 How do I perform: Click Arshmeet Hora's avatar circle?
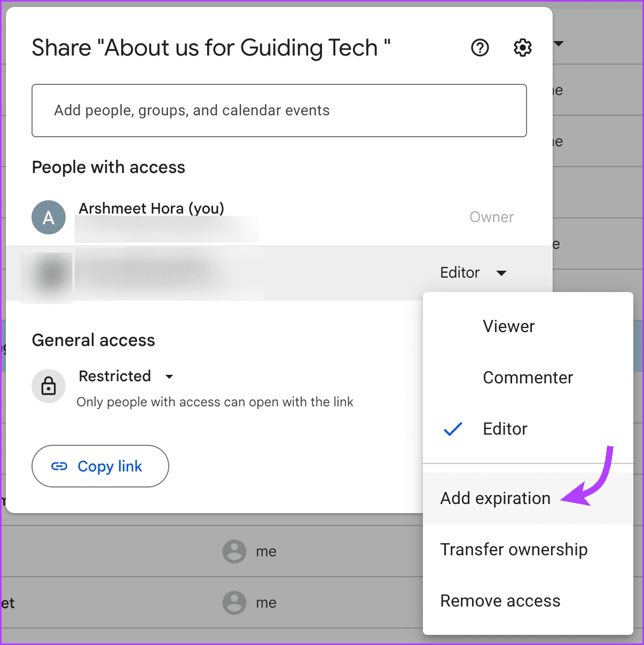click(49, 217)
